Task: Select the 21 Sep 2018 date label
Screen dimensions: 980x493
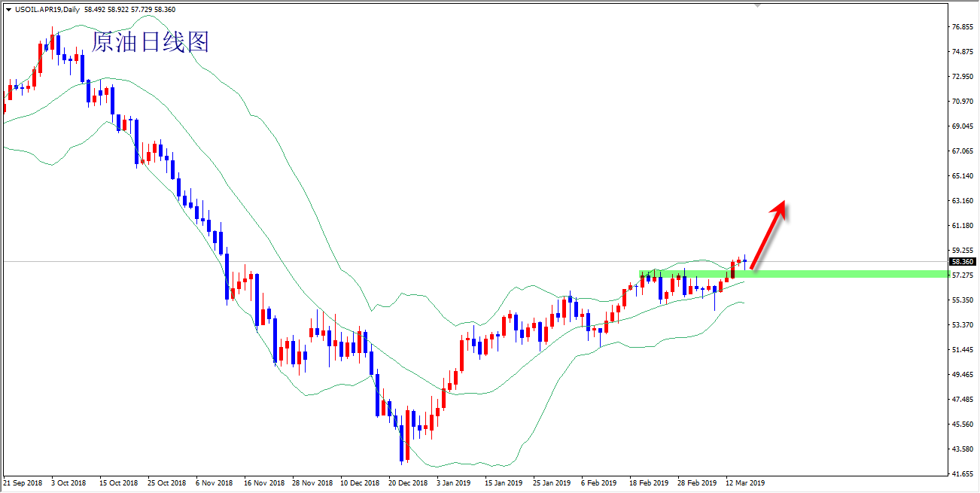Action: point(23,482)
